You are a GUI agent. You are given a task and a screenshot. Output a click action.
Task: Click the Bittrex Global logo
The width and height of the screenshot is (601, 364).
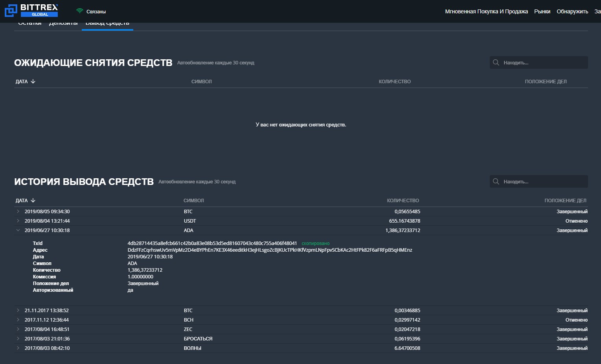[x=31, y=11]
